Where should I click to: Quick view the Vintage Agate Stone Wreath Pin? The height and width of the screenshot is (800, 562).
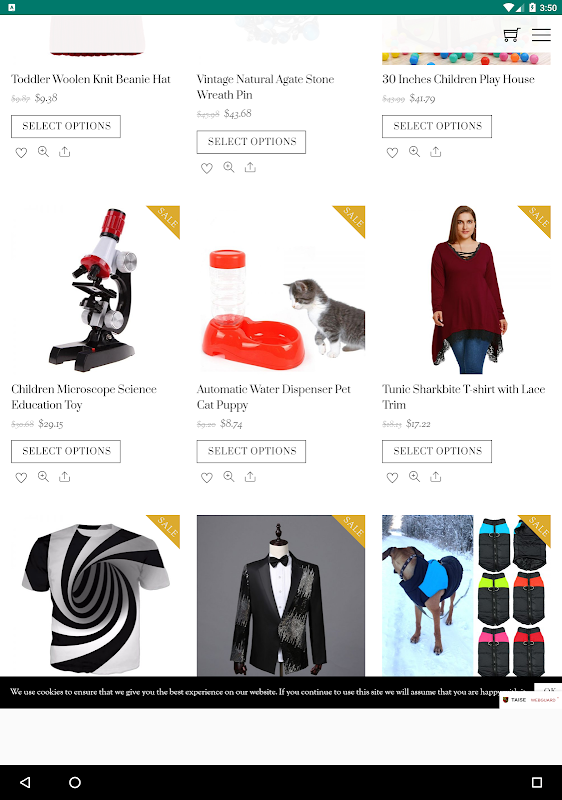(x=229, y=167)
